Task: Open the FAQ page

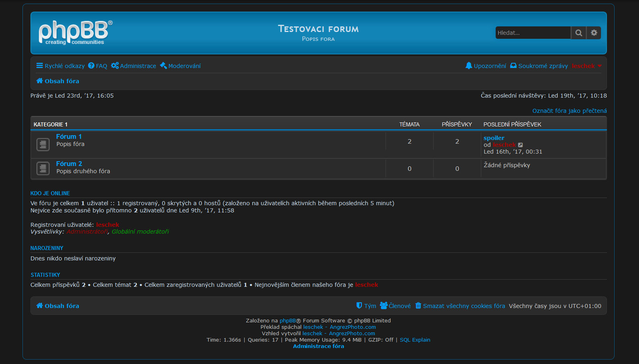Action: pyautogui.click(x=102, y=66)
